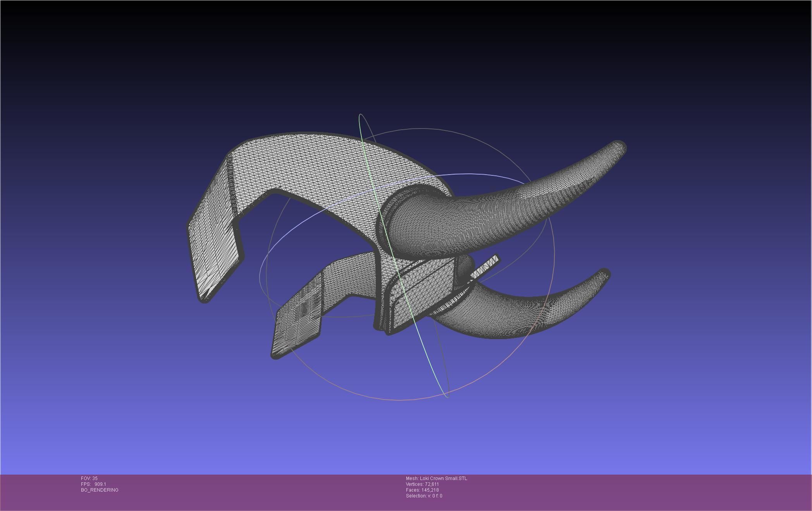Image resolution: width=812 pixels, height=511 pixels.
Task: Click the Mesh: Loki Crown Small.STL label
Action: (437, 478)
